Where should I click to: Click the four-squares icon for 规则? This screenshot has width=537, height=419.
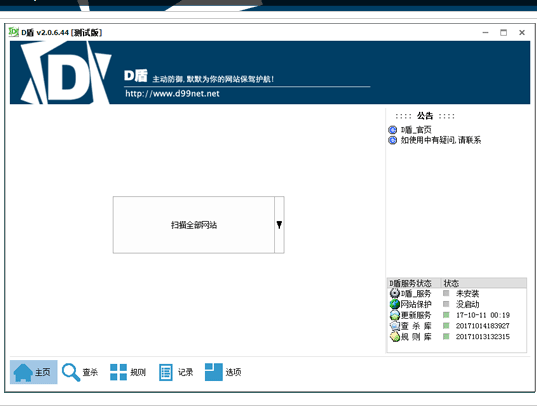pos(118,372)
